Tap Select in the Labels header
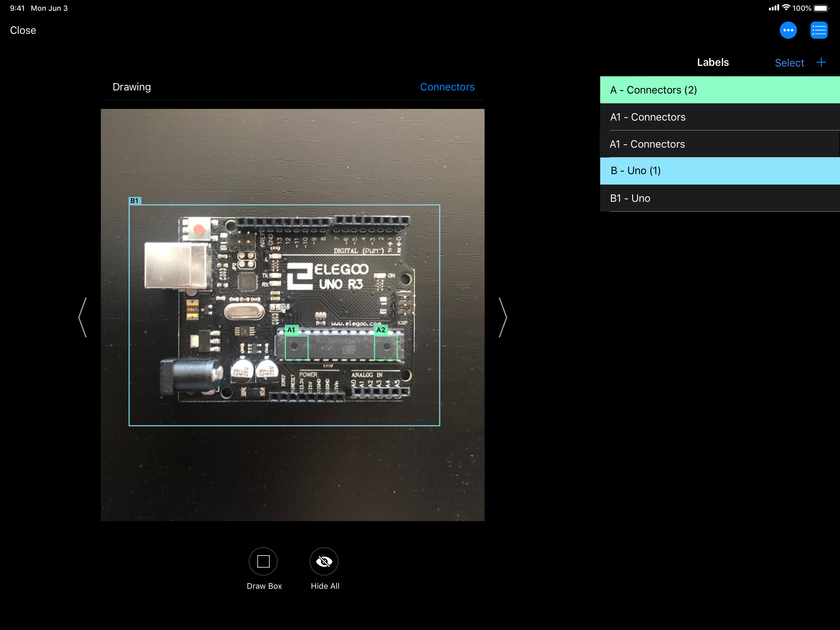The width and height of the screenshot is (840, 630). 789,63
